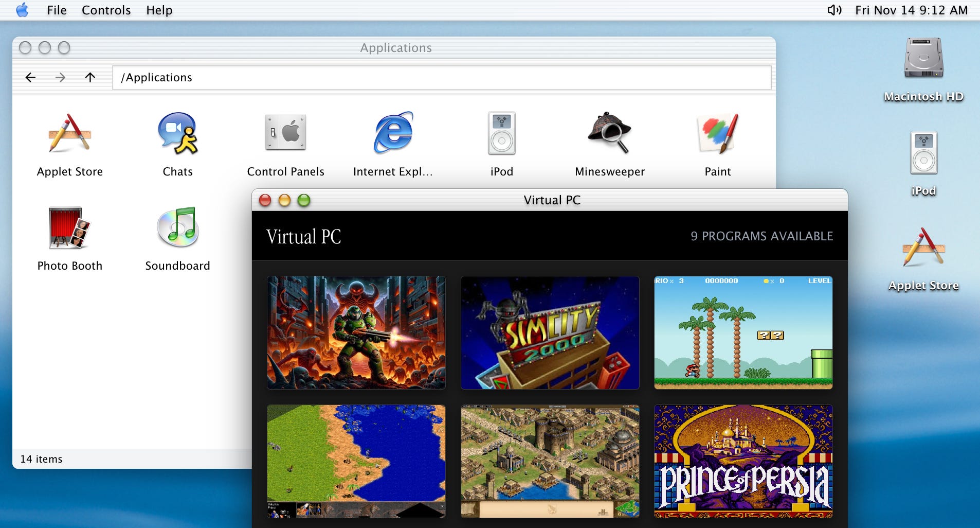Open the Paint application
This screenshot has width=980, height=528.
(717, 133)
